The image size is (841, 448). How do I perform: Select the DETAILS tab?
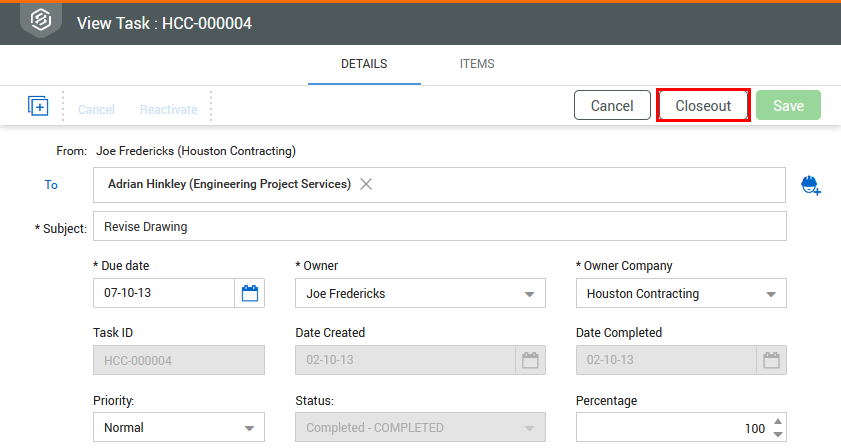click(x=364, y=64)
